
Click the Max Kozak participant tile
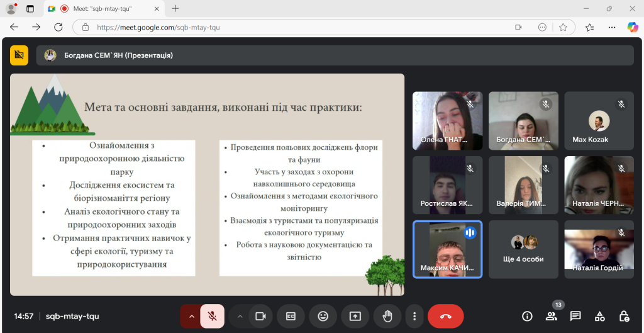(x=599, y=121)
